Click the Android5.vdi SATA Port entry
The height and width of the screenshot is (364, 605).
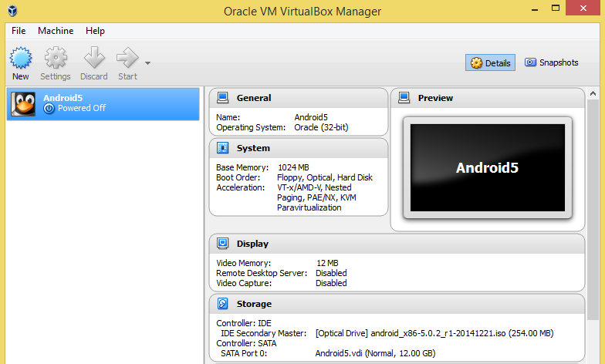[375, 353]
